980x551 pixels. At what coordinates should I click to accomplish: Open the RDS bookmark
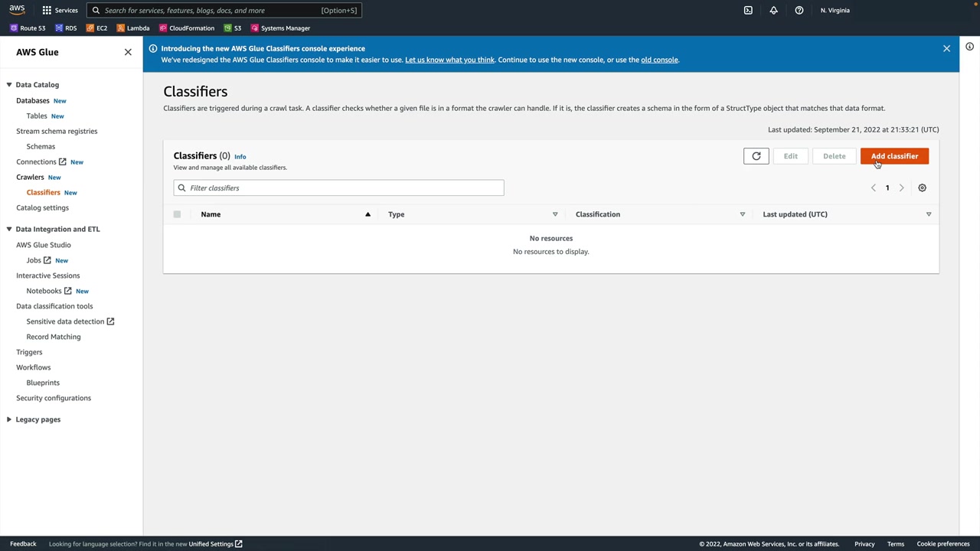coord(66,28)
